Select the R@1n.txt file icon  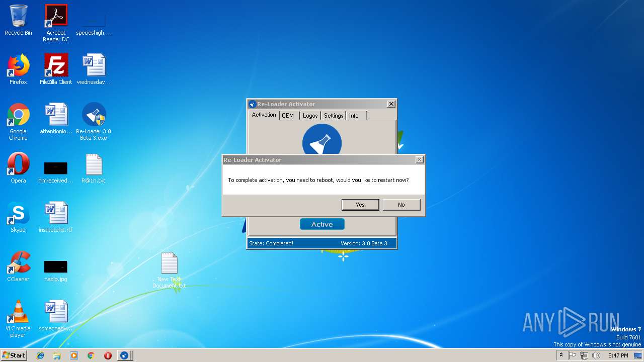coord(94,168)
